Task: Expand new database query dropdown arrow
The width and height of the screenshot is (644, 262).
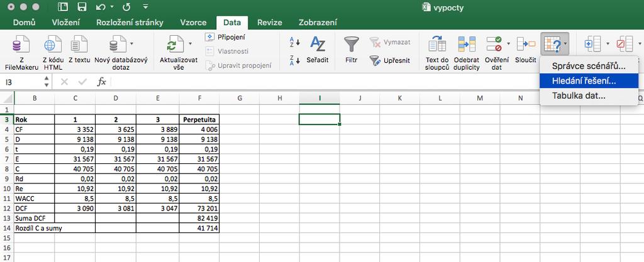Action: [131, 43]
